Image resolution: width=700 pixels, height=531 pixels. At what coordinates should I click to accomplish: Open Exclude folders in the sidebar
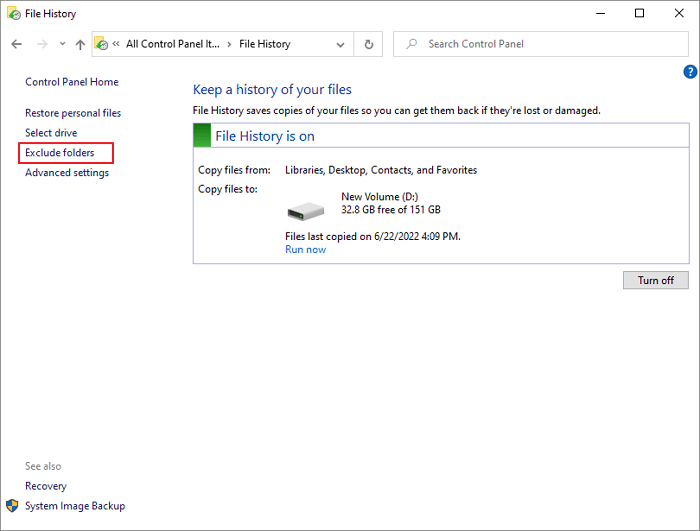[x=60, y=153]
